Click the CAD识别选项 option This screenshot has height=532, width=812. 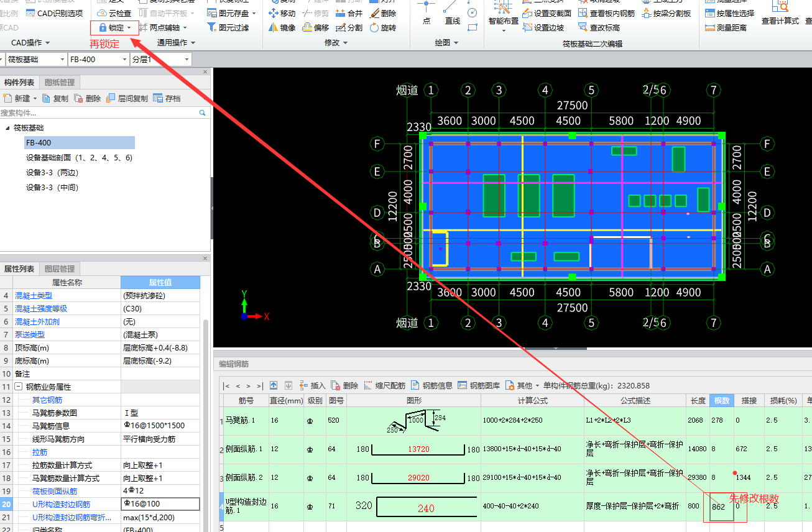[x=55, y=13]
